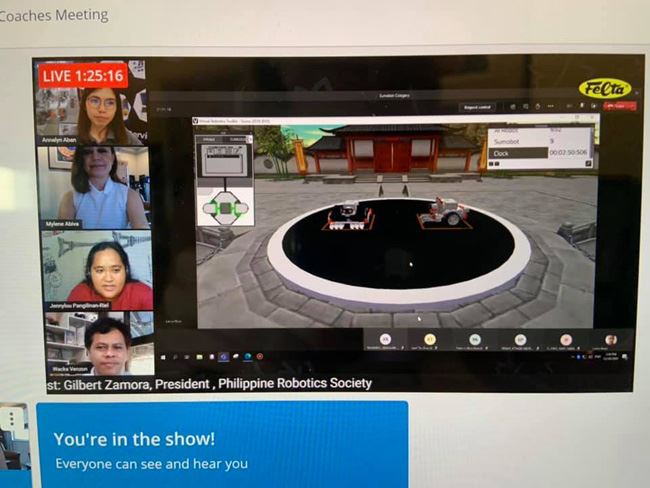Open the Microsoft Teams taskbar icon
The height and width of the screenshot is (488, 650).
point(224,357)
